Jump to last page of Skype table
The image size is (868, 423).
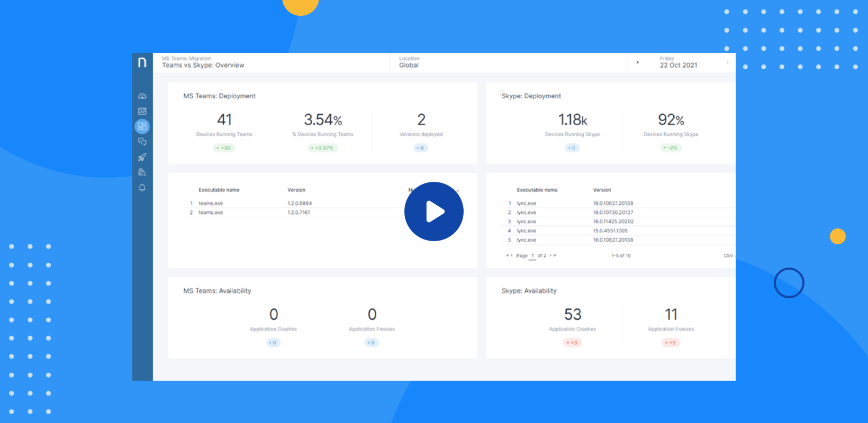click(555, 255)
